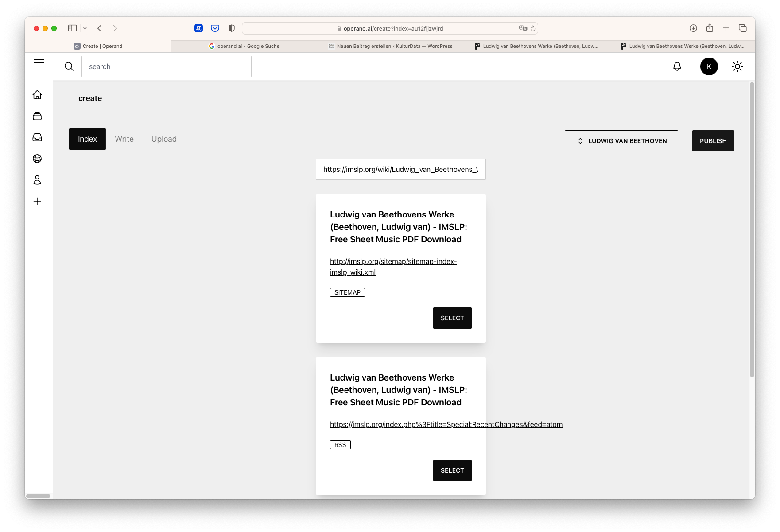Toggle the hamburger menu in the sidebar

(39, 63)
